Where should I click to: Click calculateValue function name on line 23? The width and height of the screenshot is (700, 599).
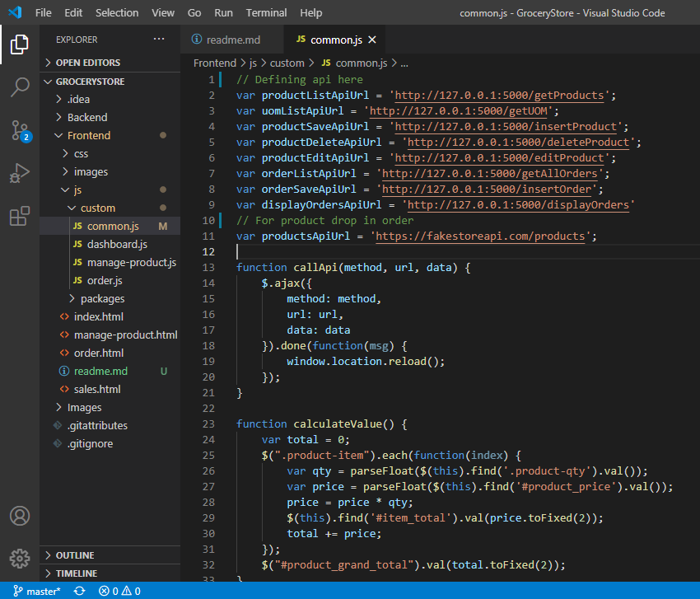(338, 424)
